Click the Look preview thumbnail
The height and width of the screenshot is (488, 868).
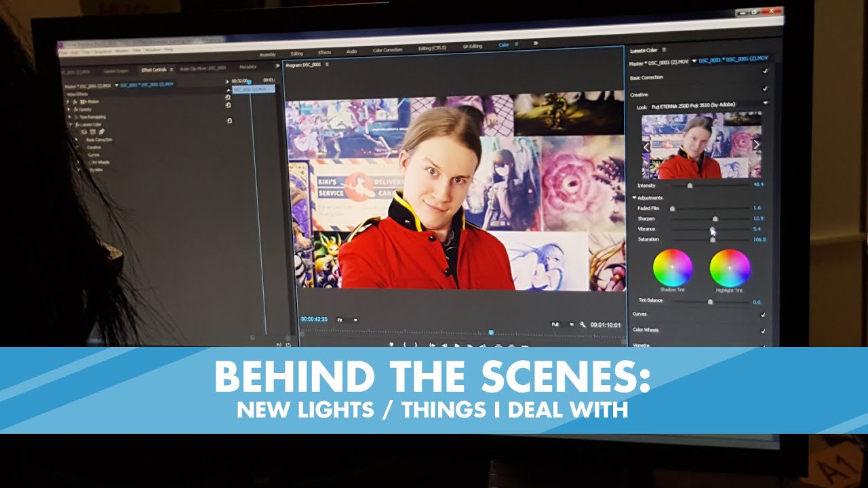[701, 146]
